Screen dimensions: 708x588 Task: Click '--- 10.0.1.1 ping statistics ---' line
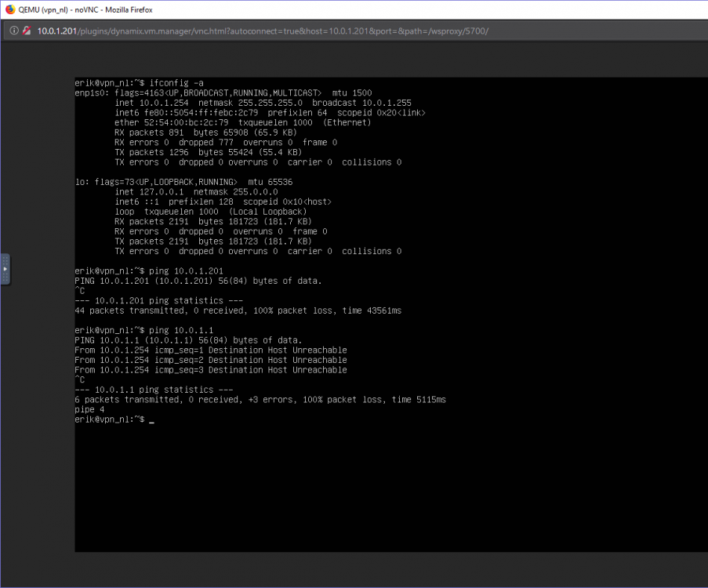(154, 390)
